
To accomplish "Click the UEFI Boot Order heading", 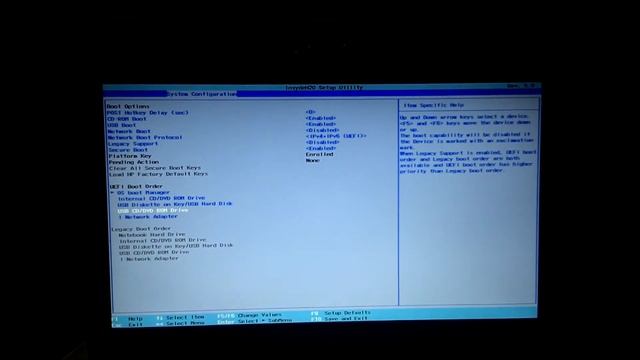I will [x=136, y=186].
